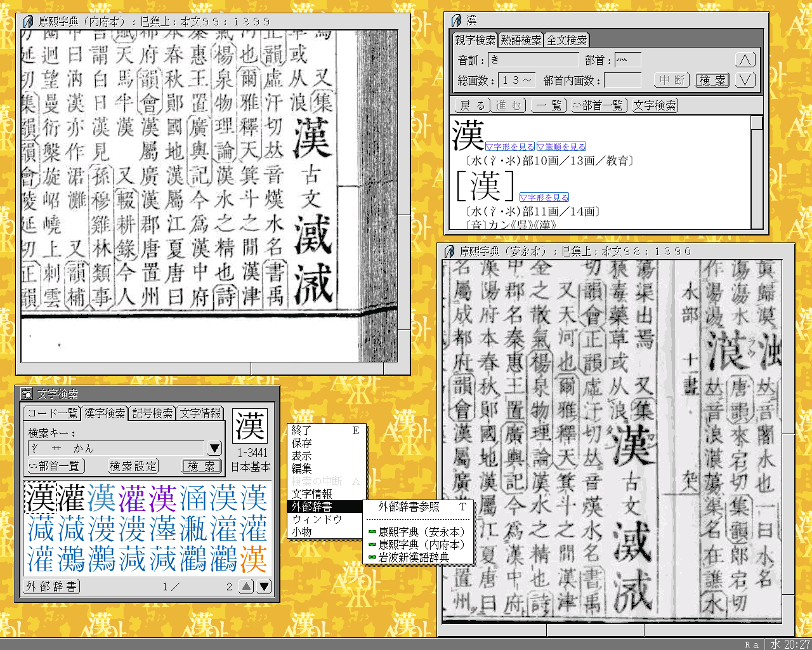Open the ウィンドウ menu entry

tap(326, 519)
